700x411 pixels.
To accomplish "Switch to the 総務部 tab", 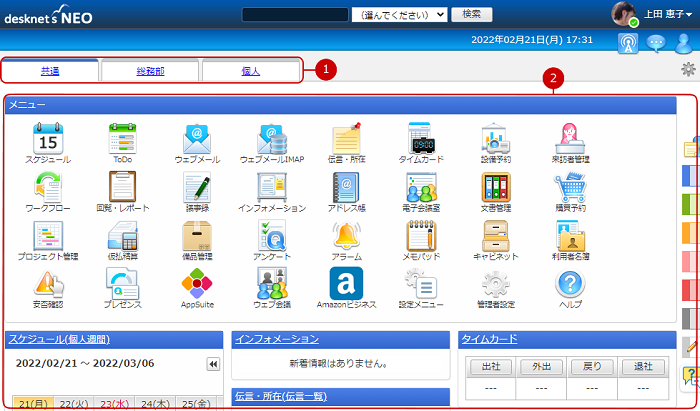I will pyautogui.click(x=150, y=71).
